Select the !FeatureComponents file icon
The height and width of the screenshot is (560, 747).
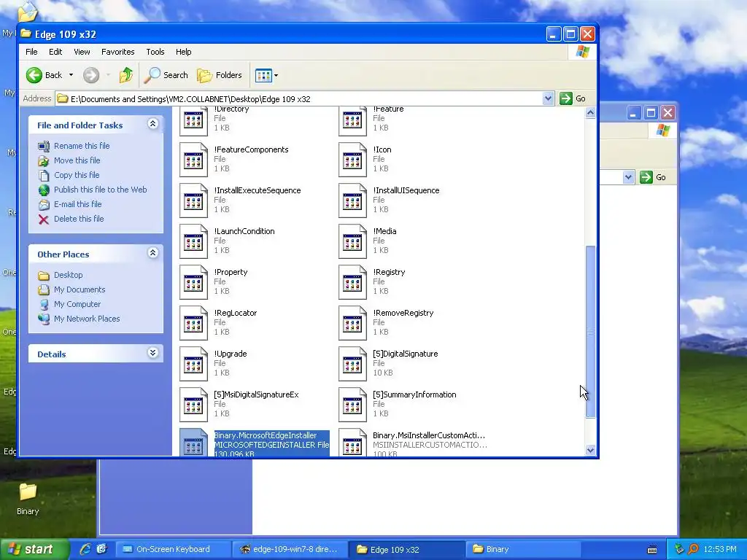193,160
